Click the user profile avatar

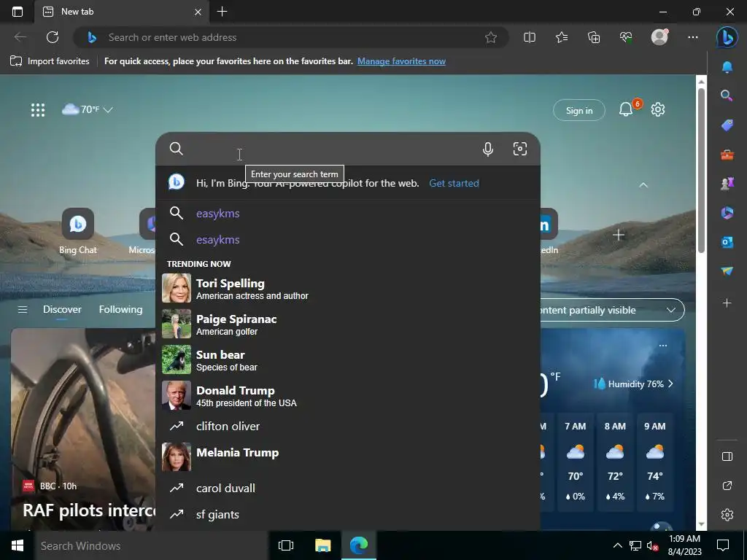click(x=659, y=37)
